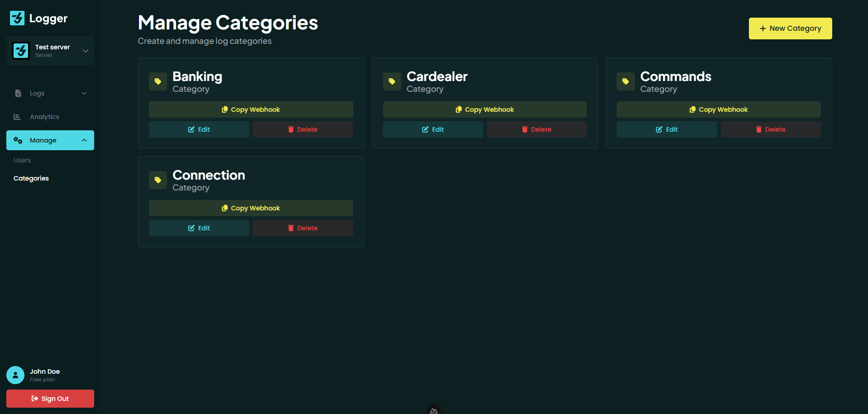
Task: Expand the Test server dropdown
Action: (86, 50)
